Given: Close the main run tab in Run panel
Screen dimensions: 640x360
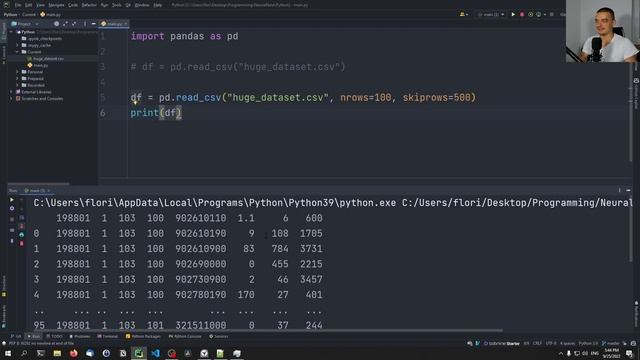Looking at the screenshot, I should pyautogui.click(x=49, y=191).
